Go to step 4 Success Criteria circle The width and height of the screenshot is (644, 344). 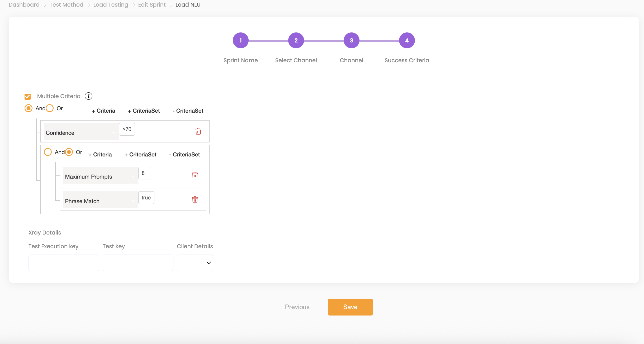[x=407, y=40]
